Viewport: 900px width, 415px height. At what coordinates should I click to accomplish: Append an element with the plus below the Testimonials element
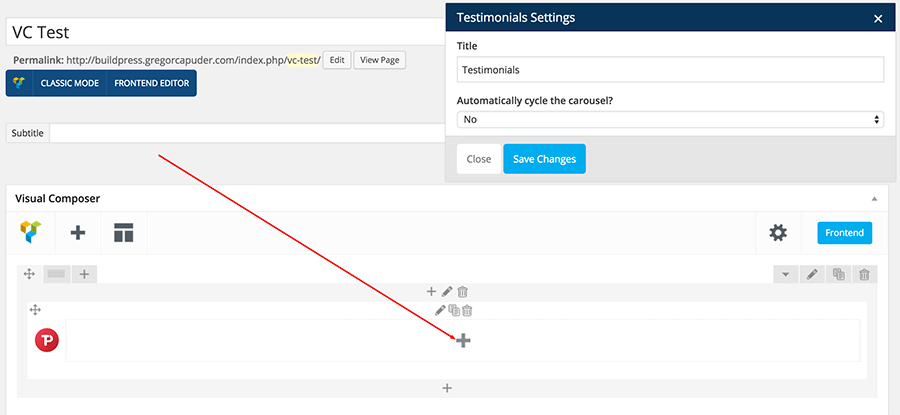pos(447,388)
